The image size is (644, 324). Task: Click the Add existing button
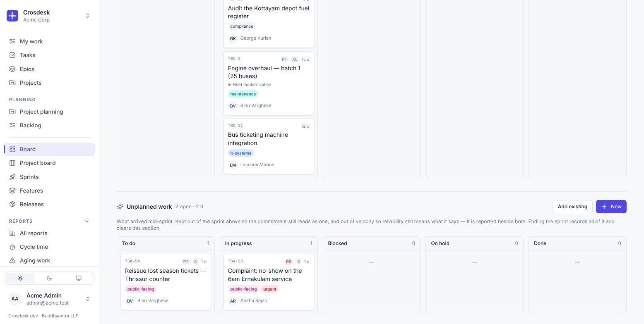(572, 207)
